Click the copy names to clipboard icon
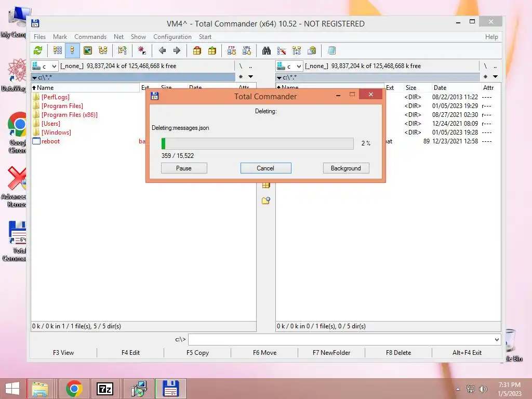Image resolution: width=532 pixels, height=399 pixels. click(312, 51)
